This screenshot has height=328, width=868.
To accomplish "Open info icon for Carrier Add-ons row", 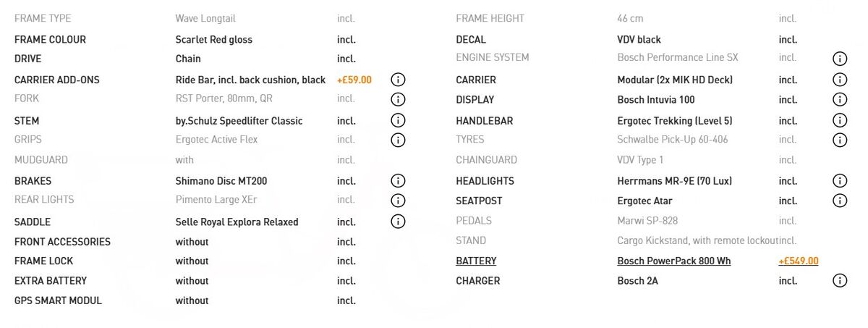I will coord(398,80).
